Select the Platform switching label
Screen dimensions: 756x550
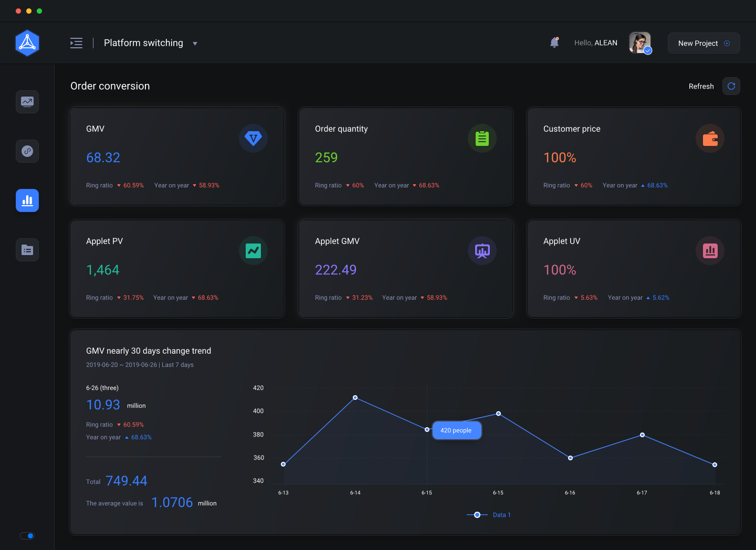point(143,43)
